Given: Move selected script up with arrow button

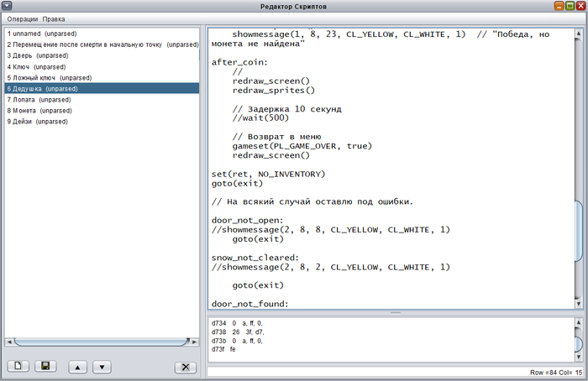Looking at the screenshot, I should [x=77, y=367].
